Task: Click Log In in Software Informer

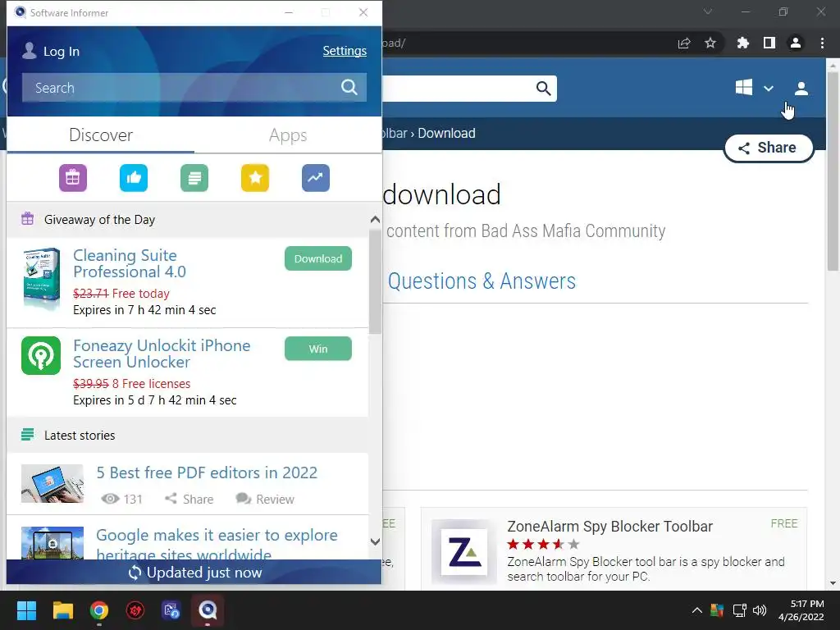Action: 61,52
